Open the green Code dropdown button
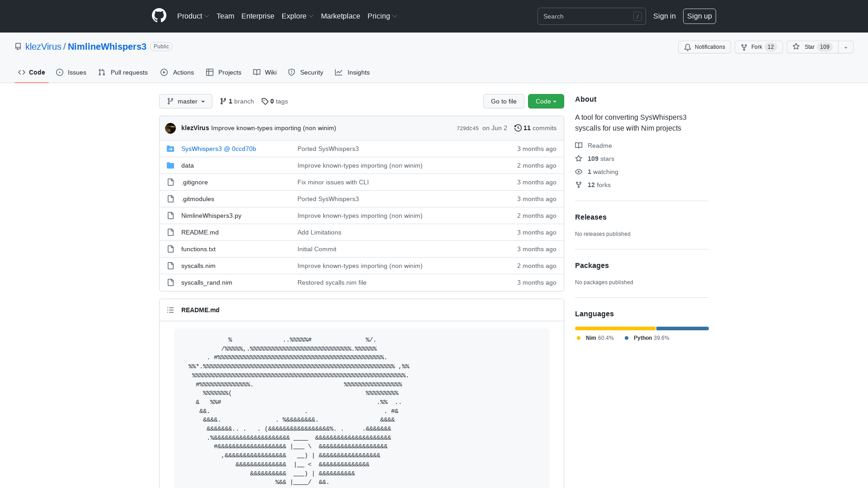This screenshot has width=868, height=488. coord(546,101)
